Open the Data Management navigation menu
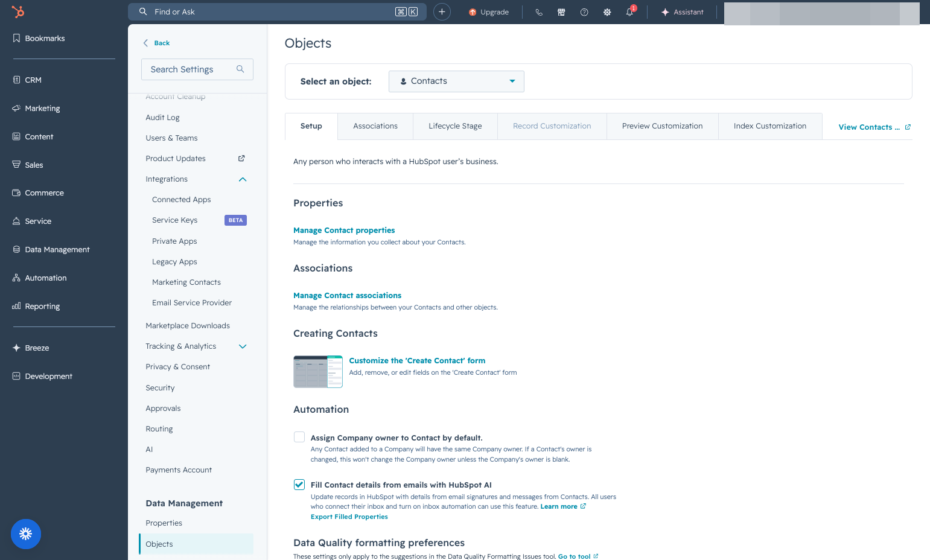930x560 pixels. [x=51, y=249]
